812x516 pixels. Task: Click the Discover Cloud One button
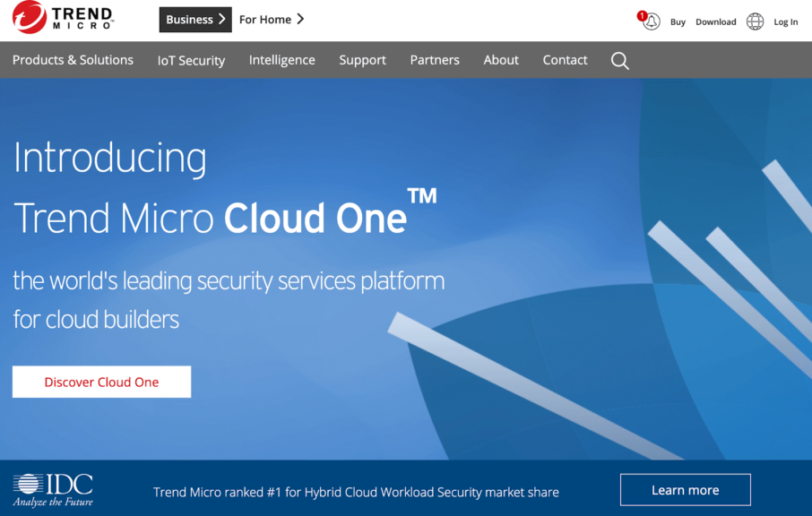[x=100, y=381]
